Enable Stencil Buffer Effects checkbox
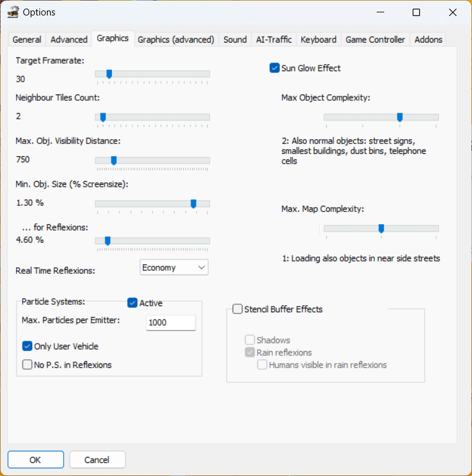 point(238,309)
